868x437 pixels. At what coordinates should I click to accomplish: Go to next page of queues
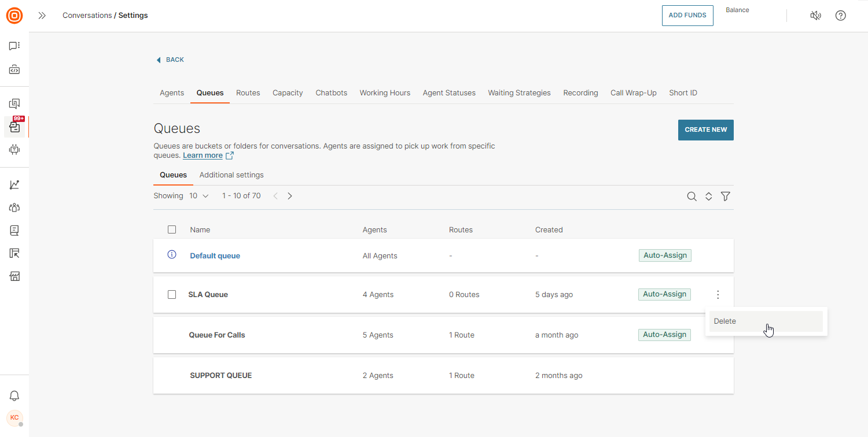[x=290, y=196]
